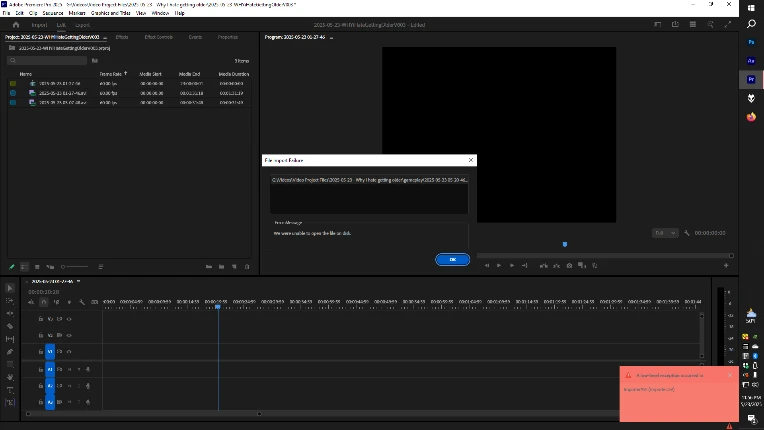764x430 pixels.
Task: Click the timeline playhead marker
Action: (218, 307)
